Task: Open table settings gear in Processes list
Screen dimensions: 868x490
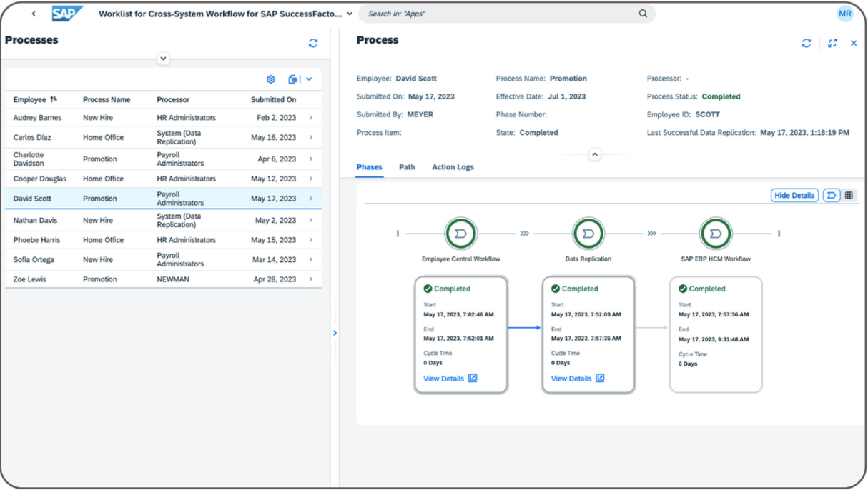Action: coord(270,79)
